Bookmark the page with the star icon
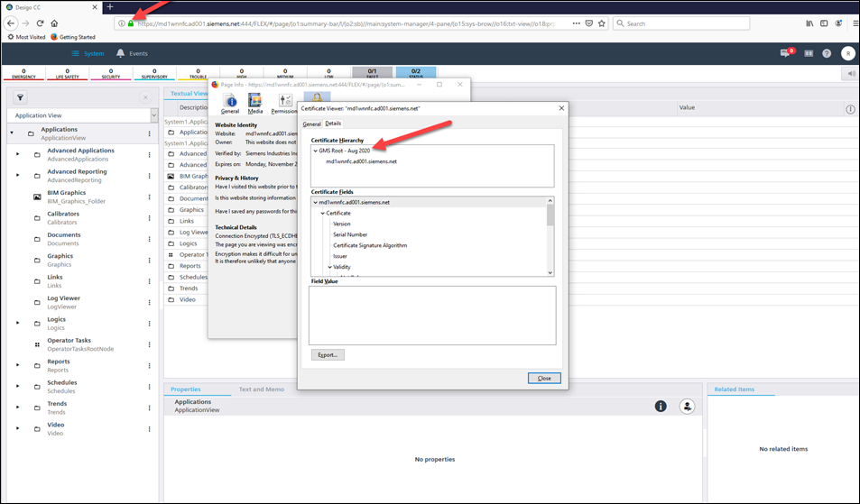 point(602,23)
